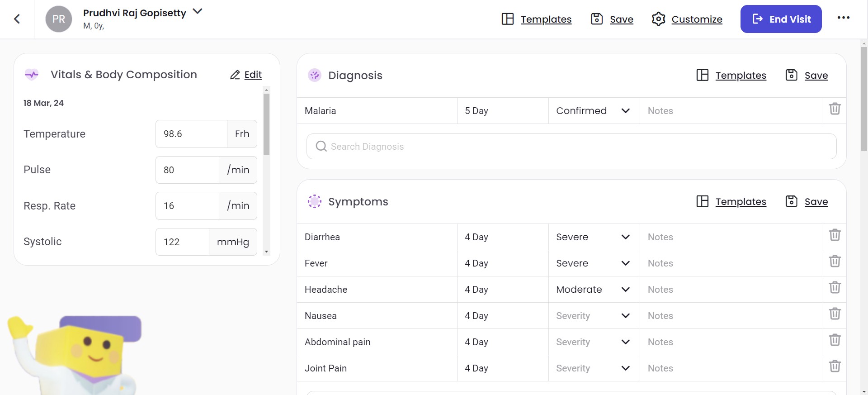Open Templates in the Symptoms section

(740, 202)
